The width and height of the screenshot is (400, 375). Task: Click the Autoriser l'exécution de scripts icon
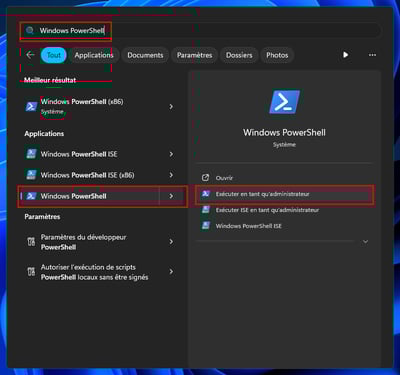[x=31, y=272]
